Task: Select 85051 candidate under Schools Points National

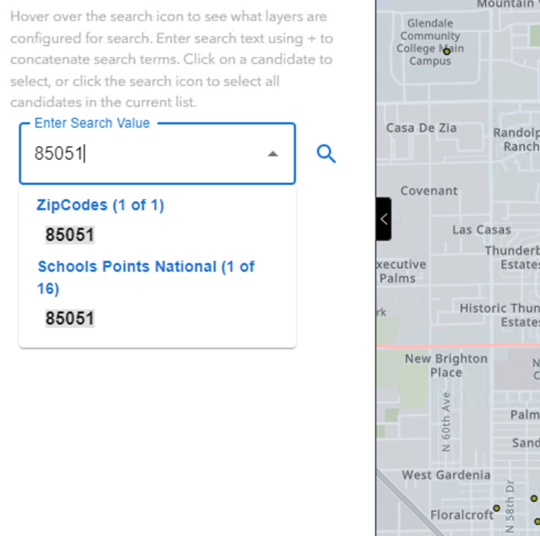Action: [x=70, y=318]
